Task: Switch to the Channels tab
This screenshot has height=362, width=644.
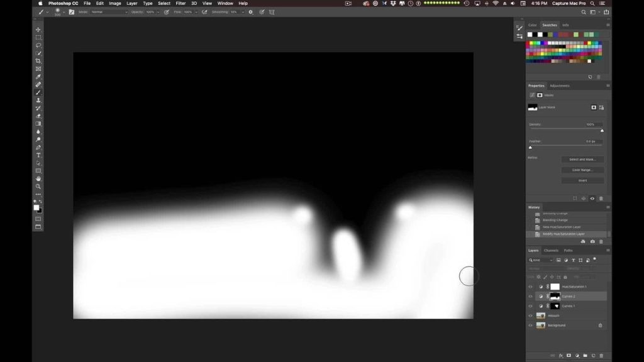Action: pyautogui.click(x=551, y=250)
